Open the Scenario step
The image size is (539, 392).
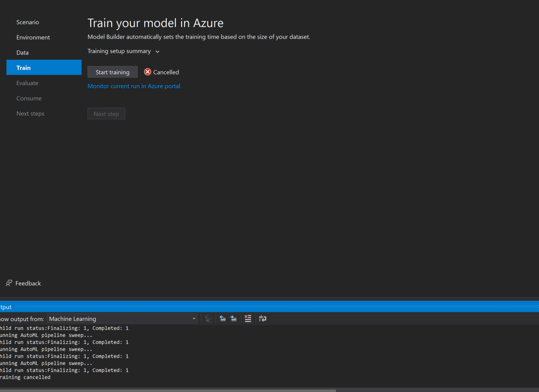[x=28, y=22]
